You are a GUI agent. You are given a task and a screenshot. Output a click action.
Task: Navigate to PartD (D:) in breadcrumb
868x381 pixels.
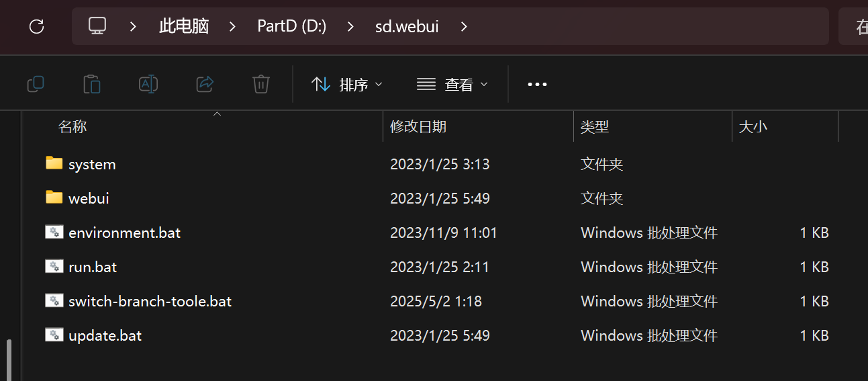point(291,26)
